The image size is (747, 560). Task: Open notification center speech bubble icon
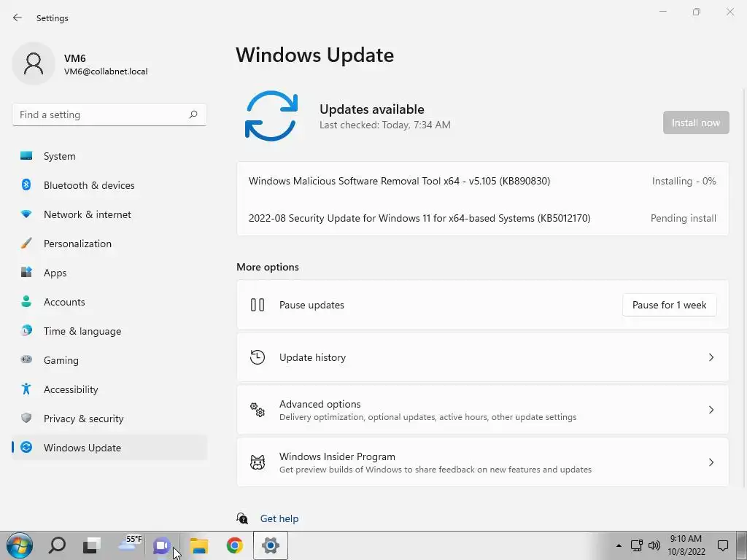coord(723,545)
